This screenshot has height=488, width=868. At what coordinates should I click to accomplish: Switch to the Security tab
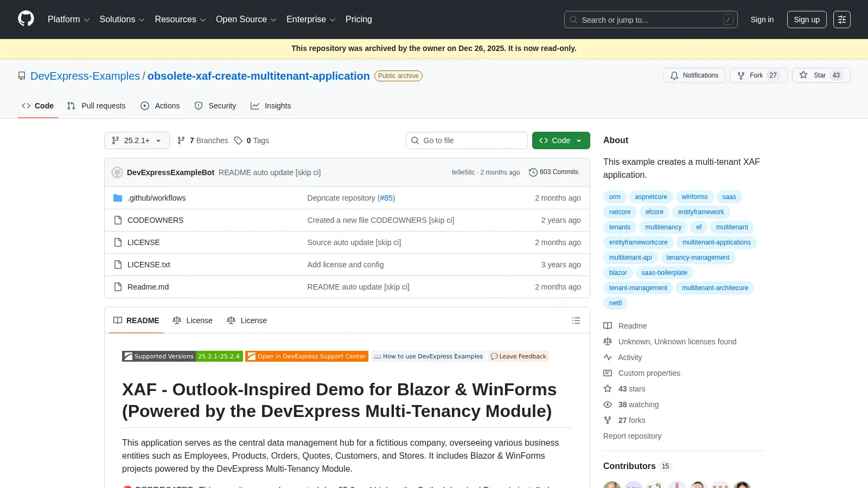[215, 106]
